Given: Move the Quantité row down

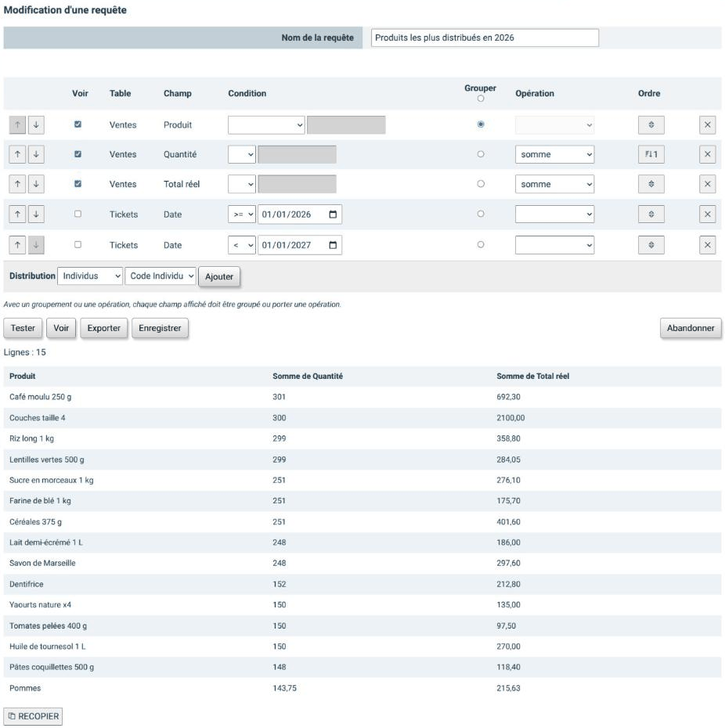Looking at the screenshot, I should point(36,155).
